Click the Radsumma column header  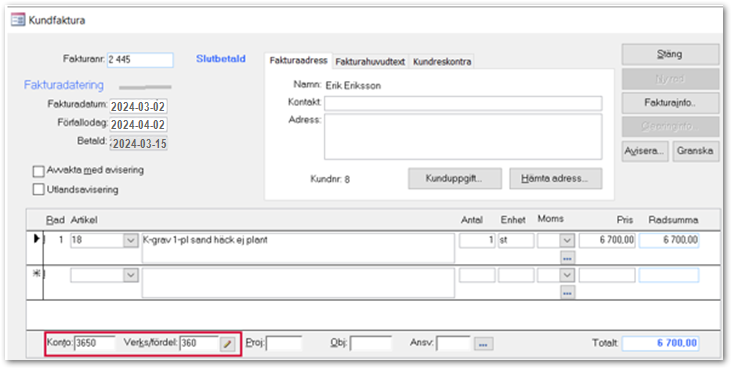click(673, 220)
